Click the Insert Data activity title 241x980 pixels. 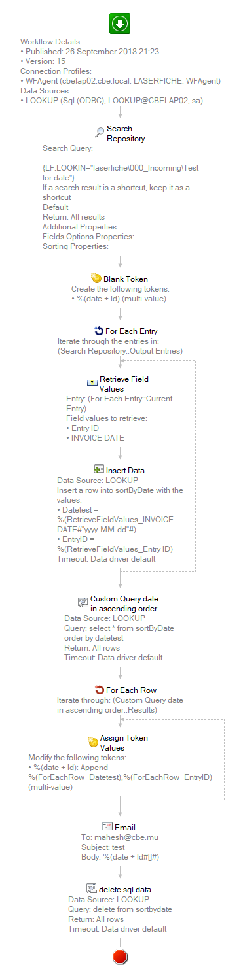point(126,470)
